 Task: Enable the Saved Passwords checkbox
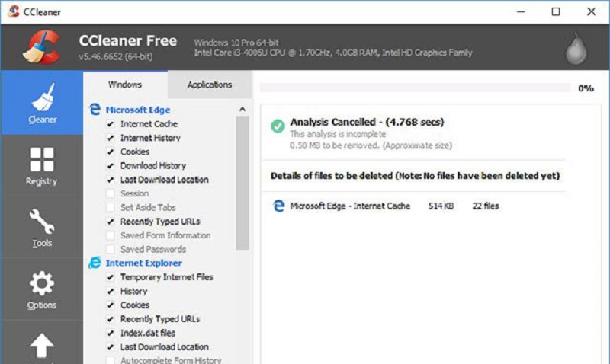(111, 250)
